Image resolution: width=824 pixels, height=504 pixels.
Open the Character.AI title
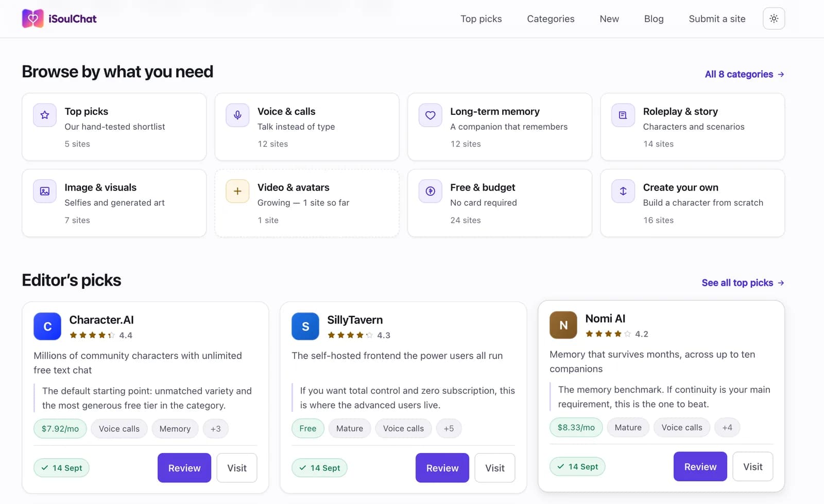[x=101, y=320]
